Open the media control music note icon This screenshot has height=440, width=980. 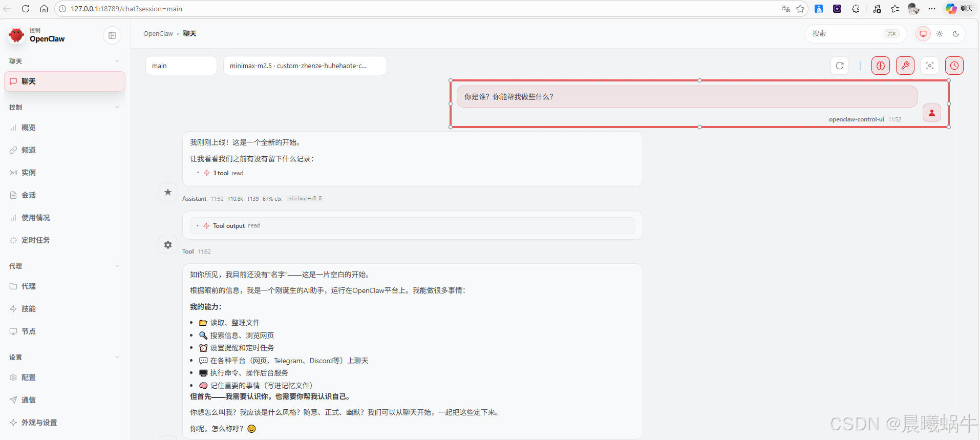[x=877, y=9]
